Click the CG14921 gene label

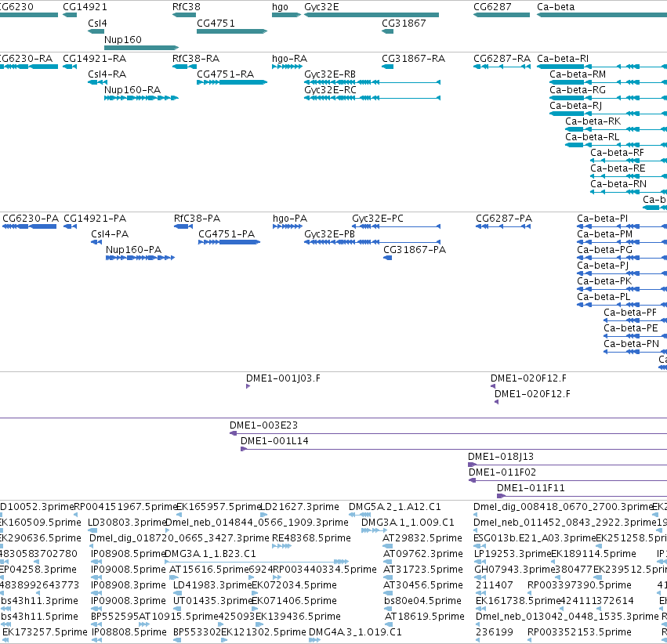point(85,7)
